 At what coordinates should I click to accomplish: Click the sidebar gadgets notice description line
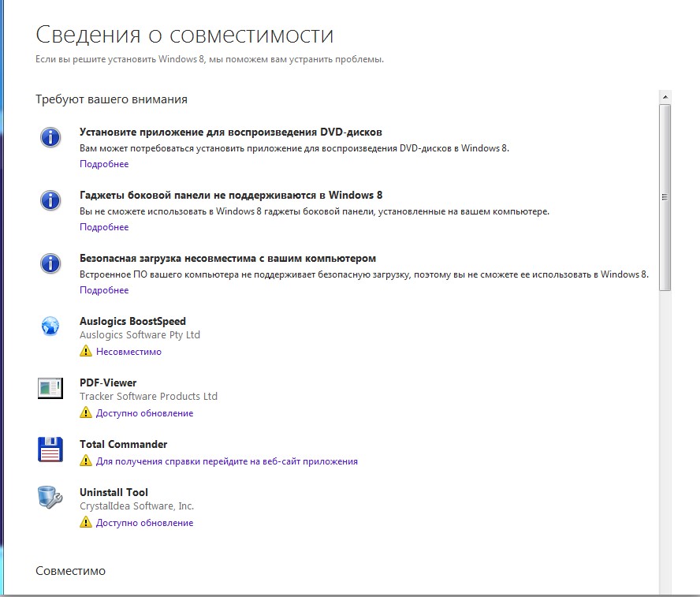click(x=315, y=211)
